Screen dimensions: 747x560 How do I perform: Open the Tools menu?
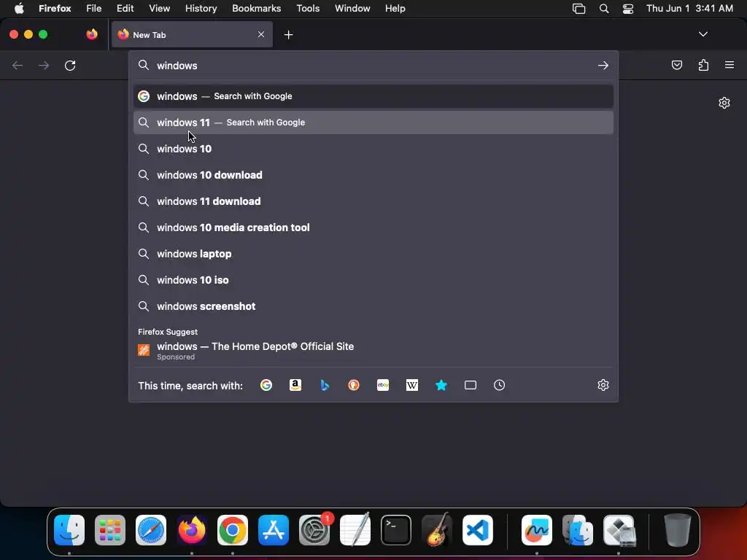(x=308, y=9)
